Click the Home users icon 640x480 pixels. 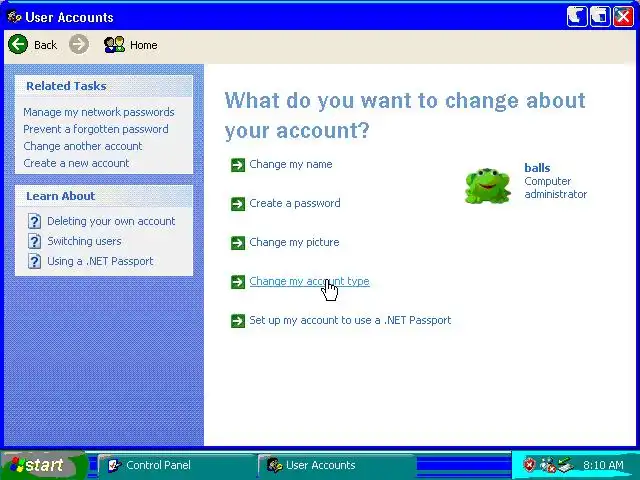coord(114,44)
